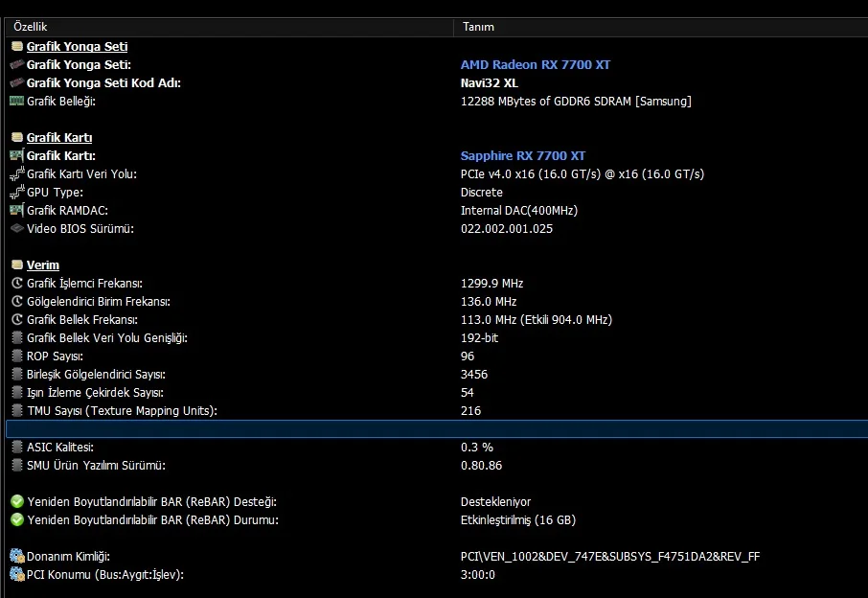Select the gear icon beside PCI Konumu
868x598 pixels.
(x=17, y=574)
